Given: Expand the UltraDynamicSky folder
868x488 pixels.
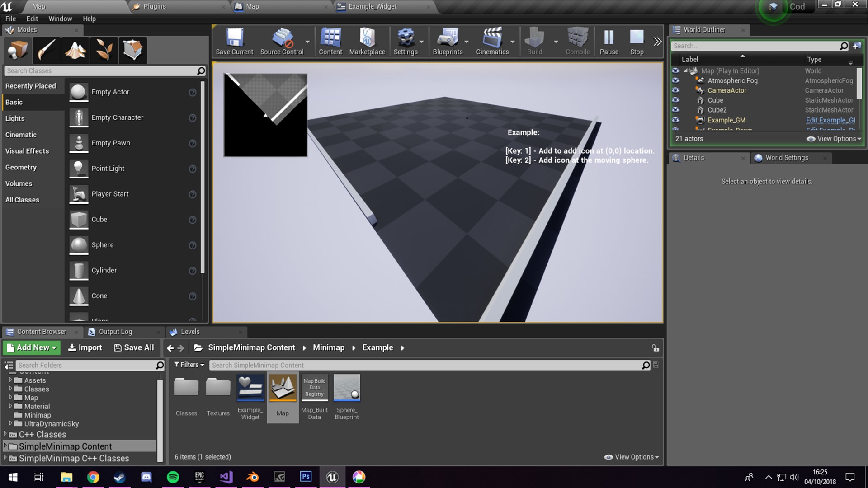Looking at the screenshot, I should point(10,423).
